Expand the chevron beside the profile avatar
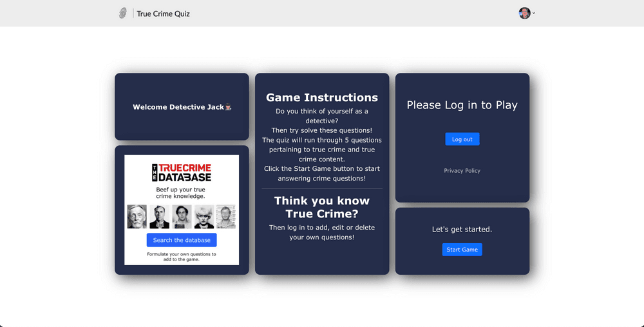Viewport: 644px width, 327px height. pyautogui.click(x=534, y=13)
